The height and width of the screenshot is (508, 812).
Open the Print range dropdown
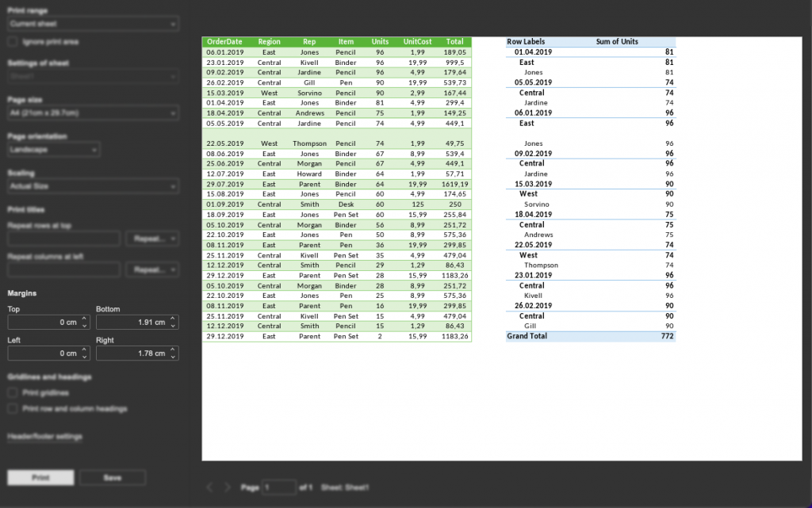pyautogui.click(x=91, y=21)
